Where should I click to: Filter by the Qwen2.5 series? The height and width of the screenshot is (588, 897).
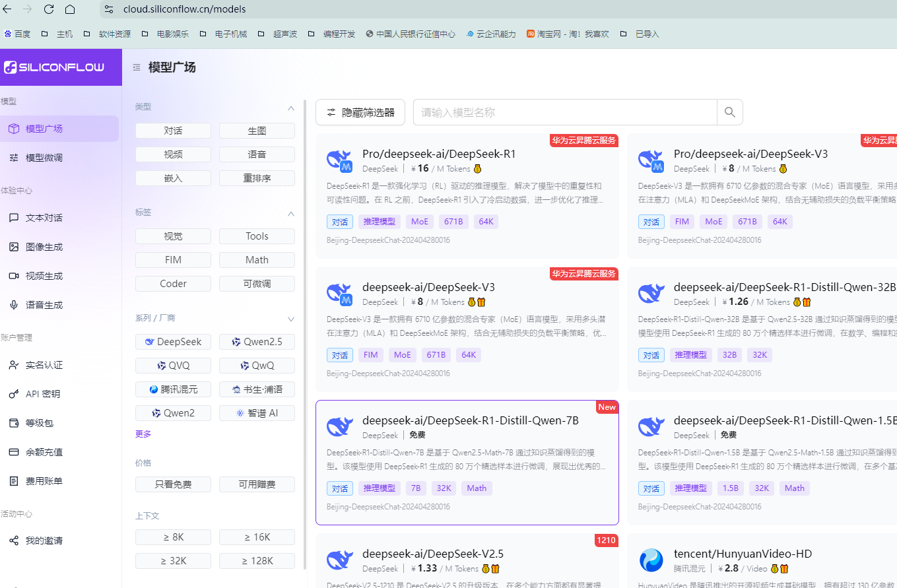coord(257,342)
